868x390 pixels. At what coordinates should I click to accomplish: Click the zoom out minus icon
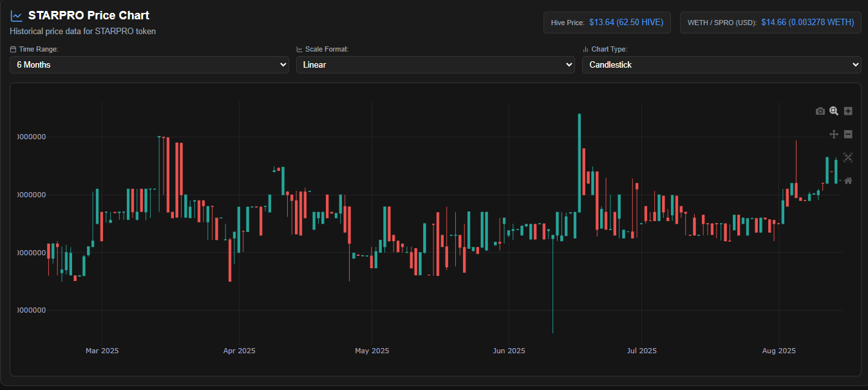848,134
